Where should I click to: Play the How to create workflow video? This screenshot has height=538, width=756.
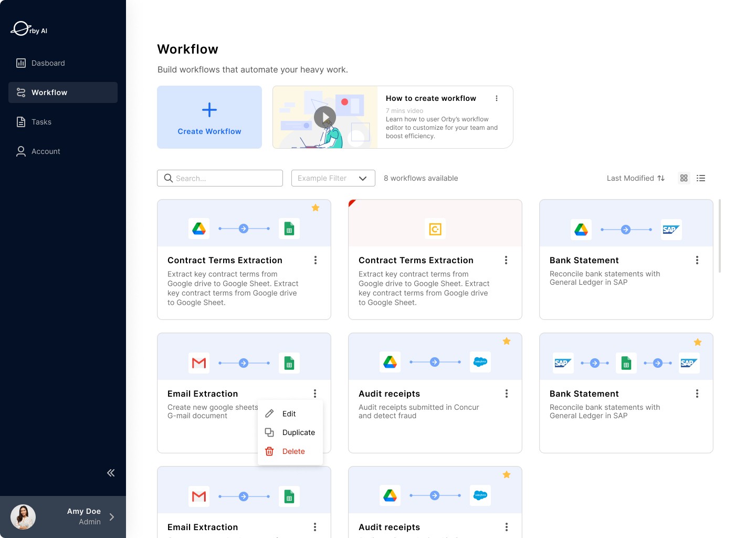(325, 117)
